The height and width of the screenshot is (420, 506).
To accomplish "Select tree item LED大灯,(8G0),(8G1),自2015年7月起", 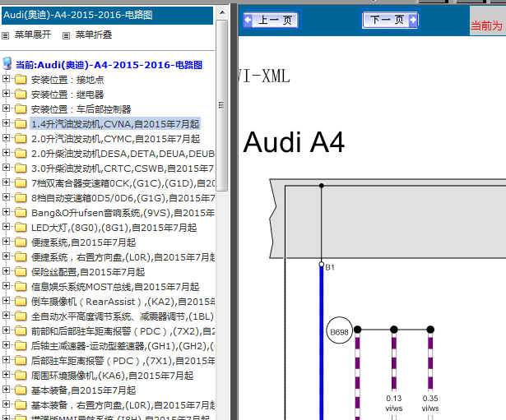I will 114,228.
